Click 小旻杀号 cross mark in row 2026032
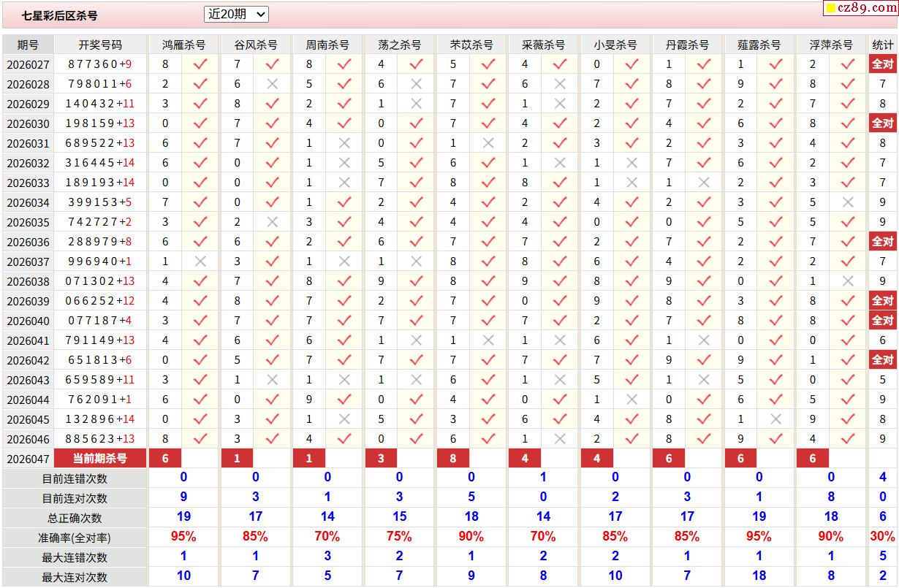Viewport: 899px width, 588px height. [x=632, y=163]
